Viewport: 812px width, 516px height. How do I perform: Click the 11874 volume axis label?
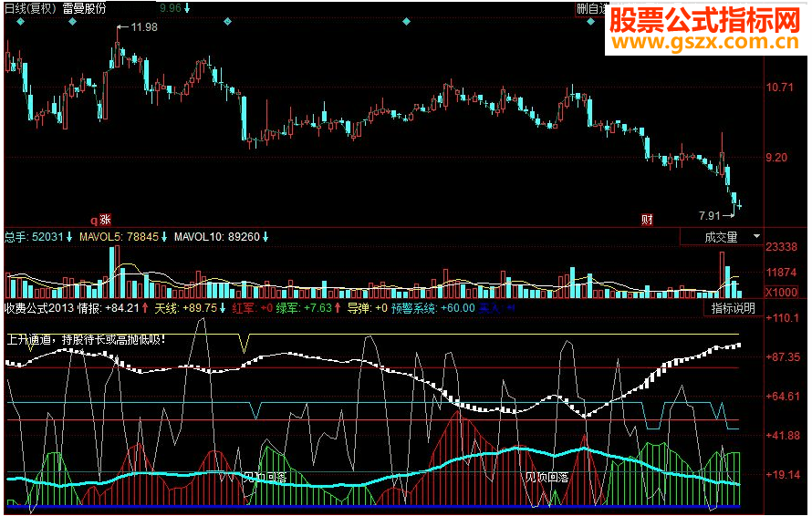click(782, 273)
